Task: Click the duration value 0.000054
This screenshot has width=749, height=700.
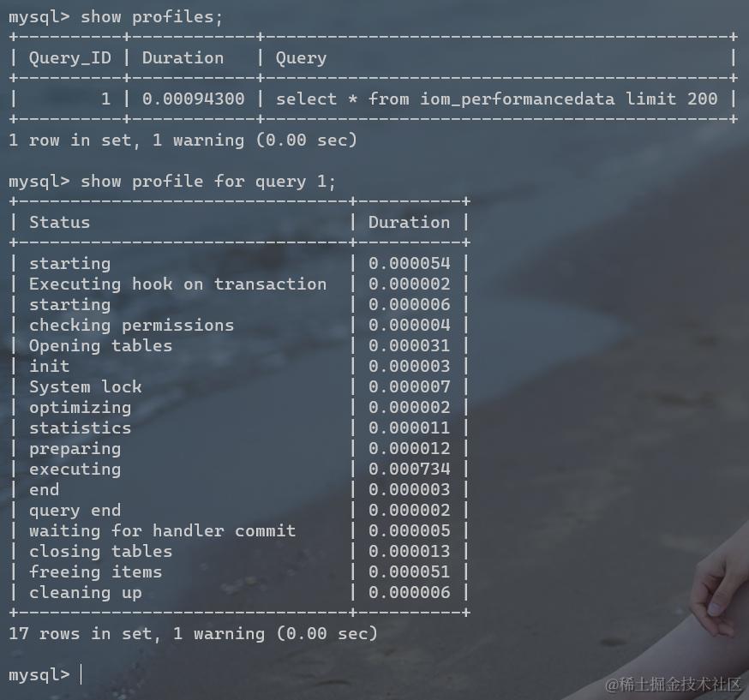Action: pyautogui.click(x=409, y=264)
